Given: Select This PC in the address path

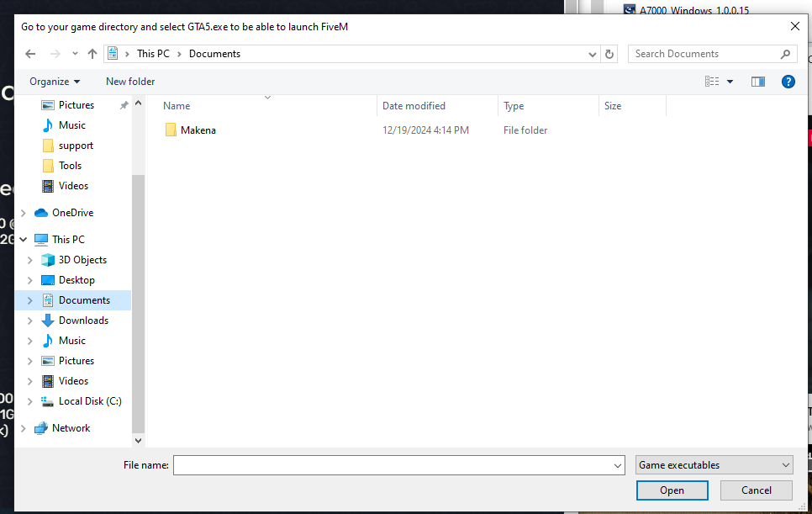Looking at the screenshot, I should (153, 54).
